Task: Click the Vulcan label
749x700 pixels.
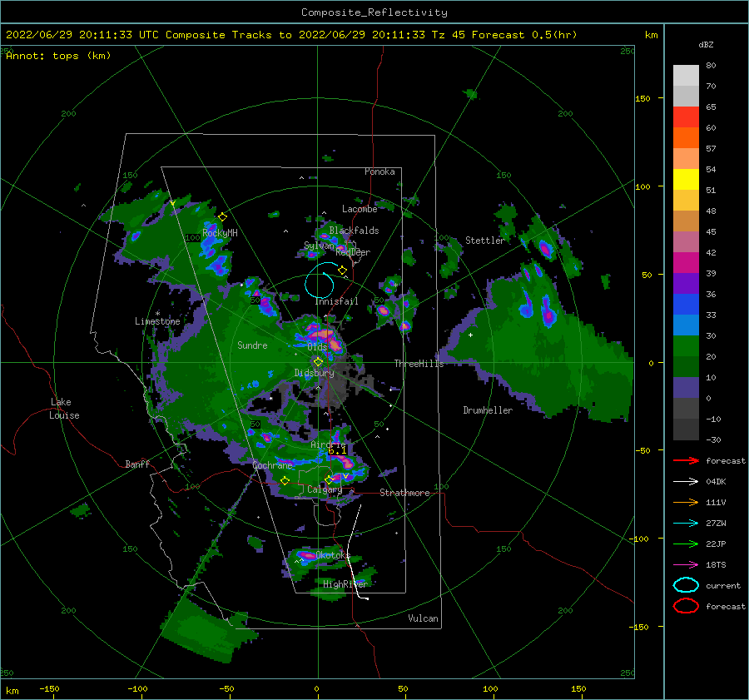Action: click(x=423, y=618)
